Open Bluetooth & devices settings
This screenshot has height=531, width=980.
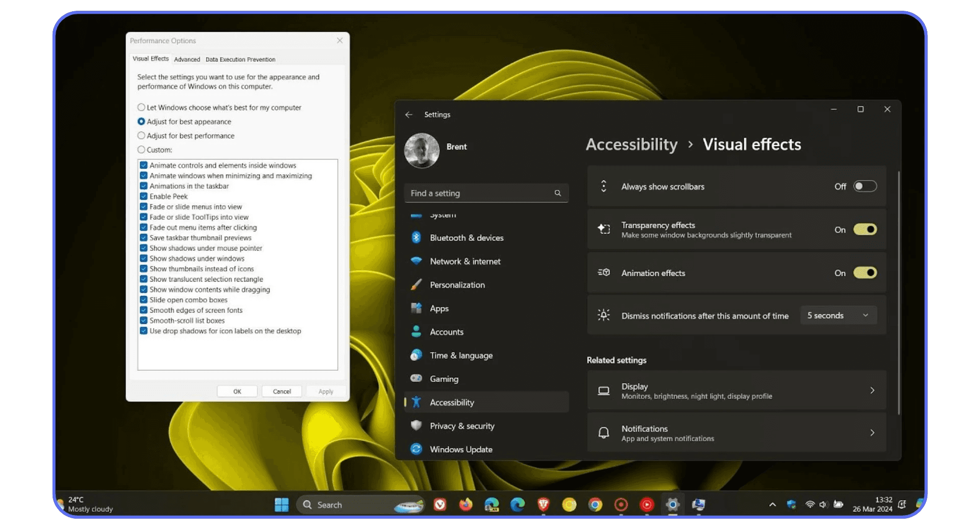(x=466, y=238)
